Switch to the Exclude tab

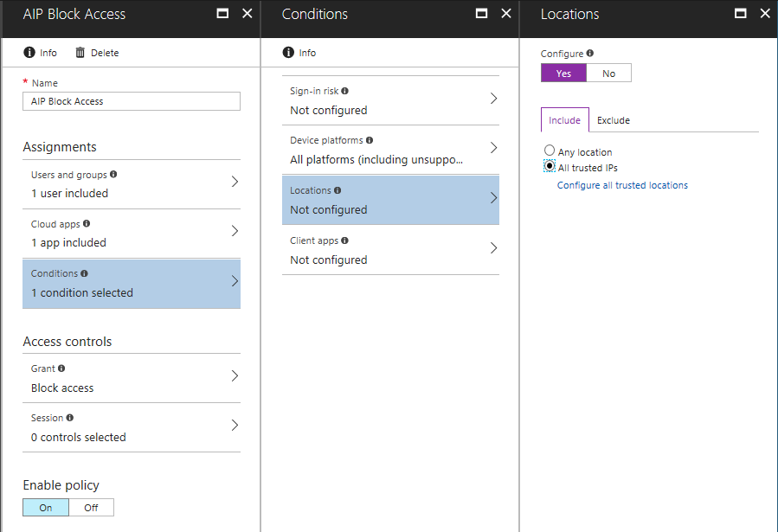pyautogui.click(x=614, y=120)
